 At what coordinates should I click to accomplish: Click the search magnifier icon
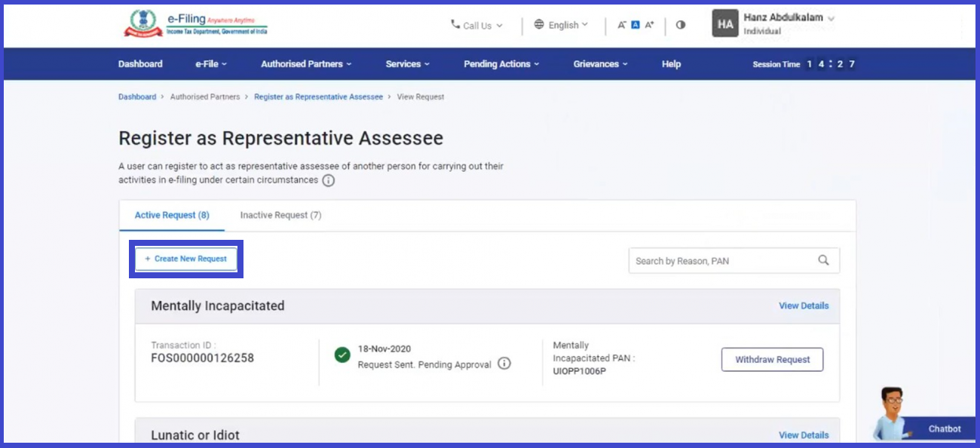(x=823, y=260)
